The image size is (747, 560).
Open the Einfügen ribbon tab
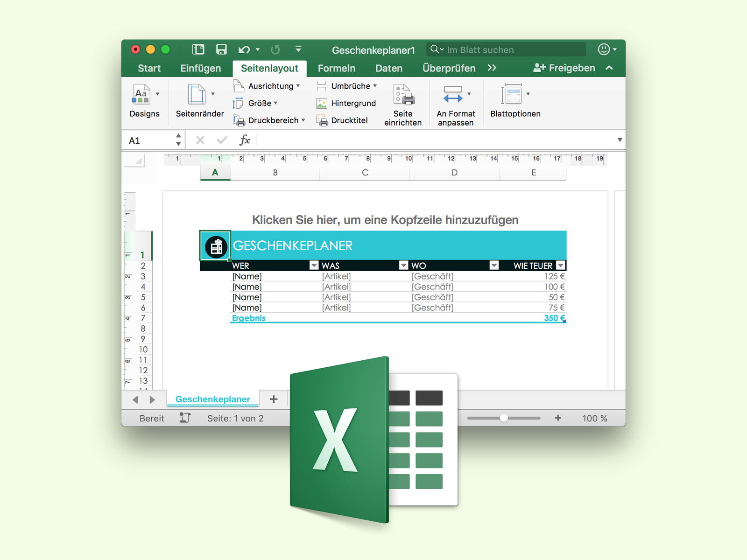click(201, 68)
